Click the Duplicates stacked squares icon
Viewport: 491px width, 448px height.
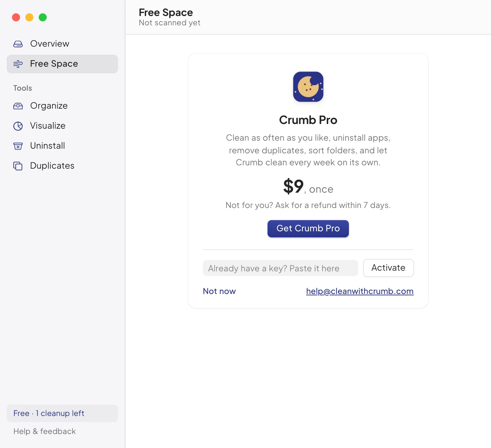[18, 166]
